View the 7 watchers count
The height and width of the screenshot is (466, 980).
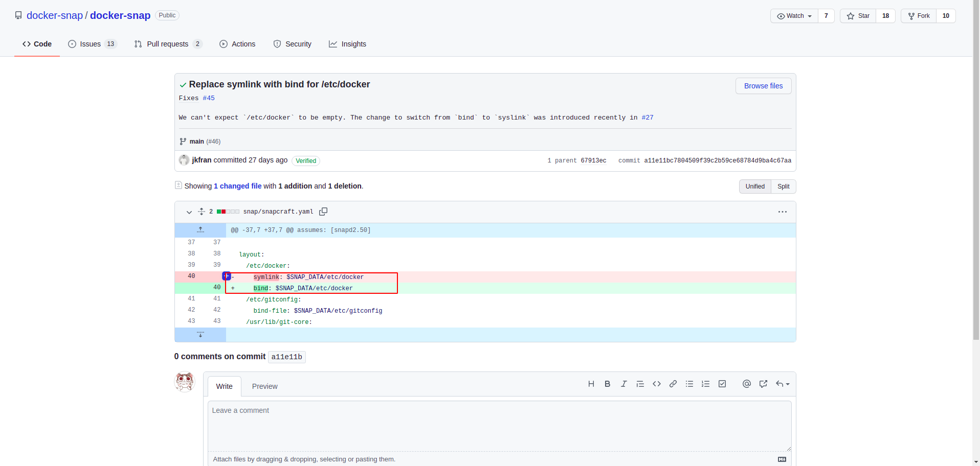point(826,16)
